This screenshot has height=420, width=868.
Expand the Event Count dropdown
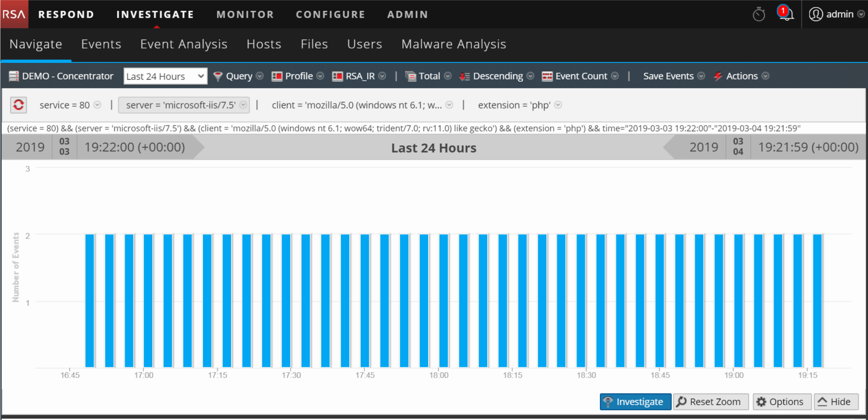click(580, 76)
